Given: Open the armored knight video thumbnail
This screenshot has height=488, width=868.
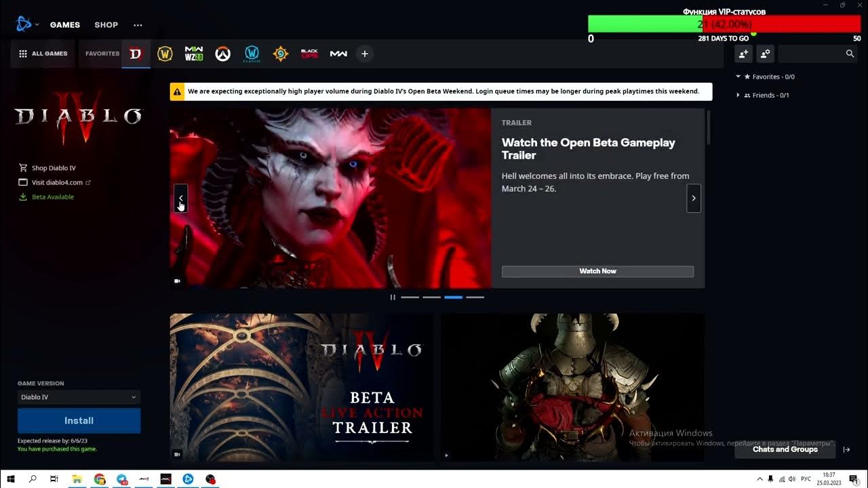Looking at the screenshot, I should coord(573,387).
